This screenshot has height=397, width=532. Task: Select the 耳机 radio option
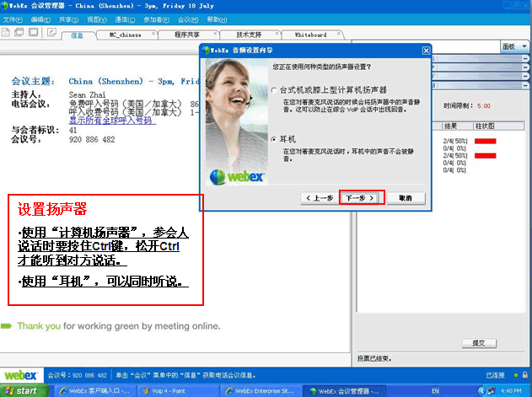pos(274,139)
